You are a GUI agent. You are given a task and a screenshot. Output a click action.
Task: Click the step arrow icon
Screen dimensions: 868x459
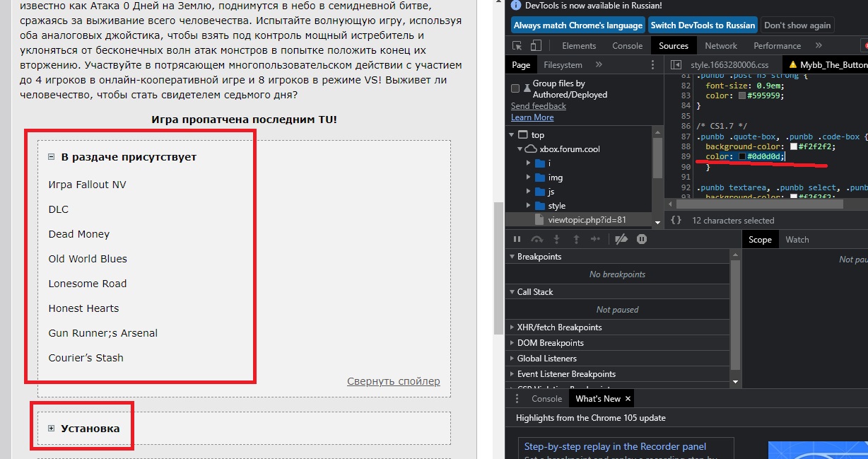pyautogui.click(x=595, y=240)
